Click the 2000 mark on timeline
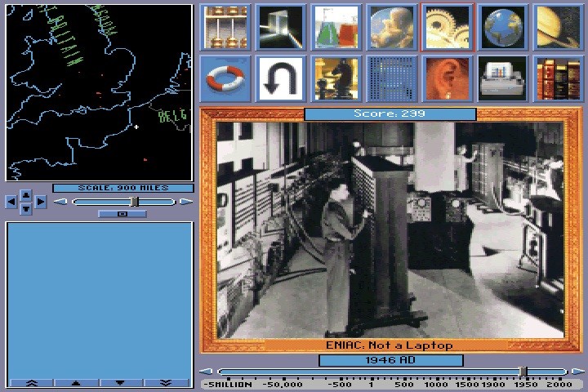The width and height of the screenshot is (588, 392). coord(559,385)
